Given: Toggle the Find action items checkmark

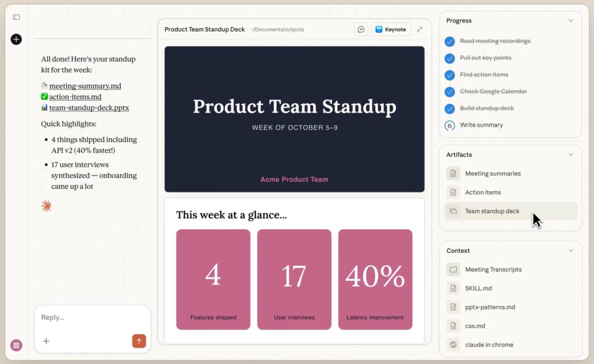Looking at the screenshot, I should tap(450, 75).
